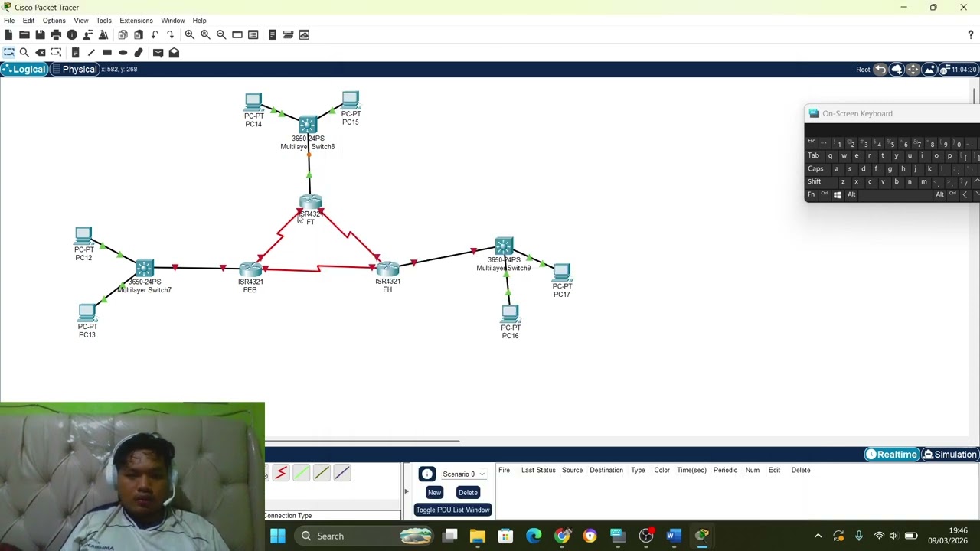Image resolution: width=980 pixels, height=551 pixels.
Task: Print the workspace with the printer icon
Action: (56, 34)
